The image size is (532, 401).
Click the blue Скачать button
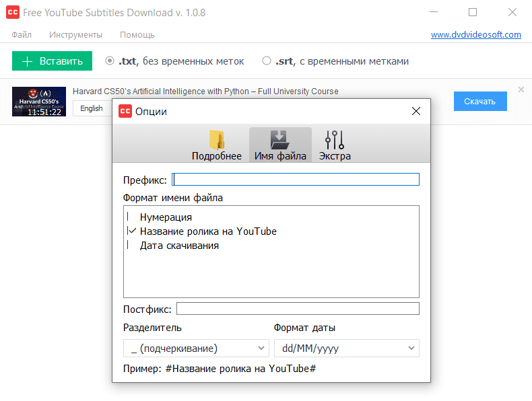tap(480, 101)
